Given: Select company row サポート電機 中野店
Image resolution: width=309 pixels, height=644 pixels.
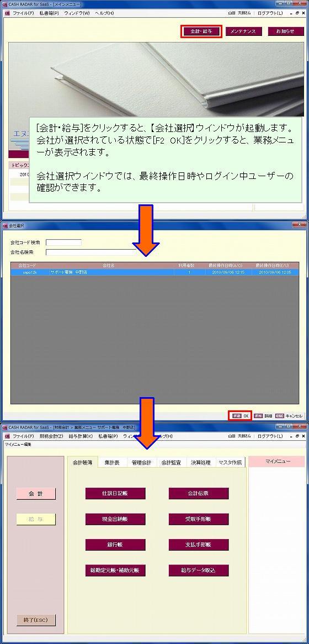Looking at the screenshot, I should [154, 272].
